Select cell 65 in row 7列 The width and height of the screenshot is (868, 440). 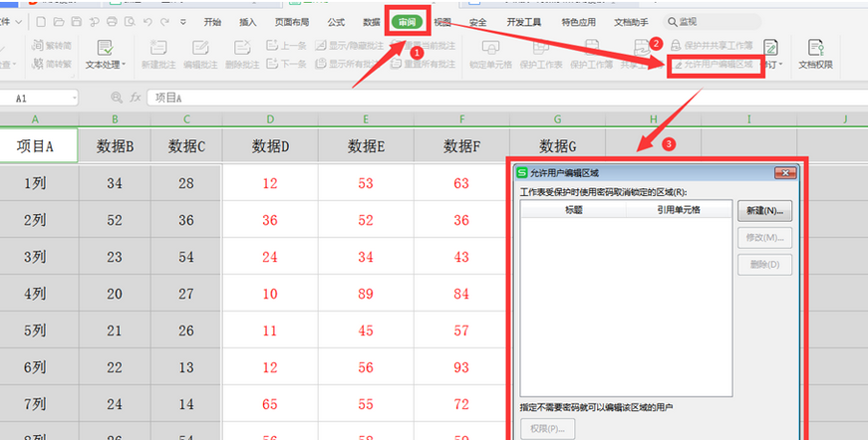270,404
